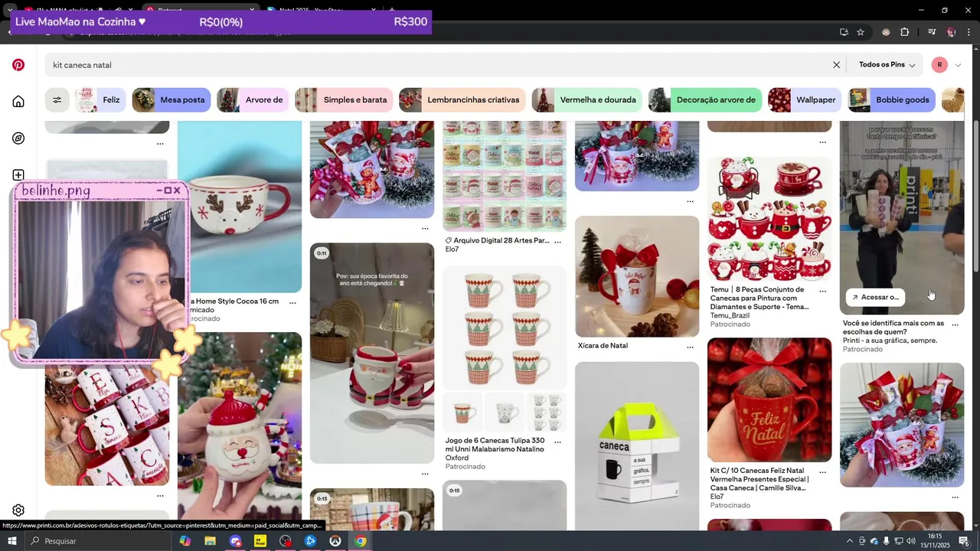Open Windows Start menu
980x551 pixels.
pyautogui.click(x=12, y=541)
